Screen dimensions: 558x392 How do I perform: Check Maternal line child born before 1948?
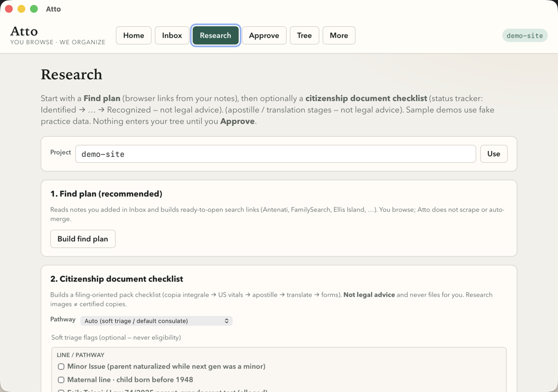61,380
